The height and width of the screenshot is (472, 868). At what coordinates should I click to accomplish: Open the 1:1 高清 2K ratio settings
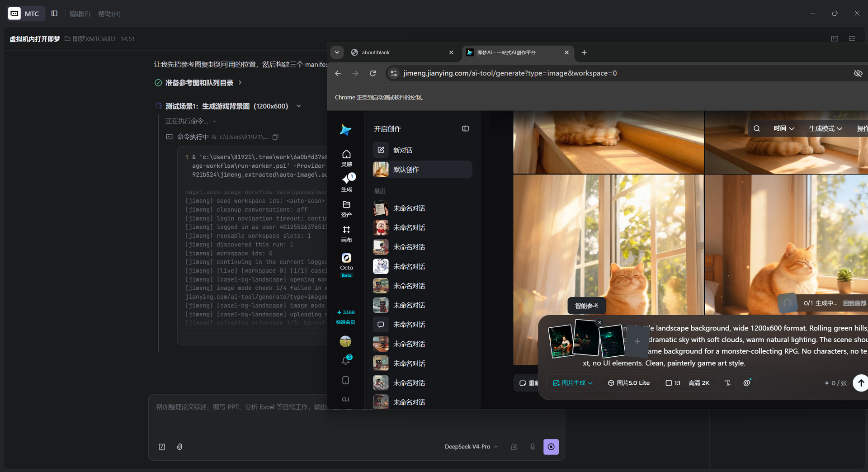click(x=687, y=383)
